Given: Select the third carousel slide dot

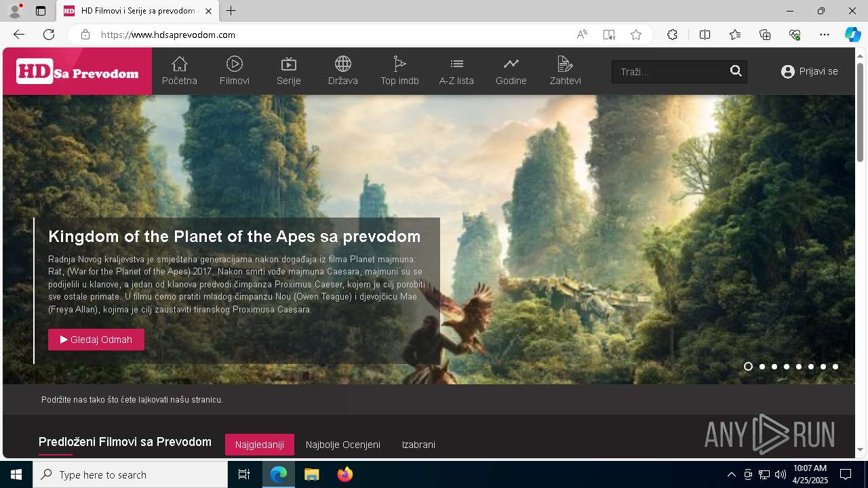Looking at the screenshot, I should (774, 367).
